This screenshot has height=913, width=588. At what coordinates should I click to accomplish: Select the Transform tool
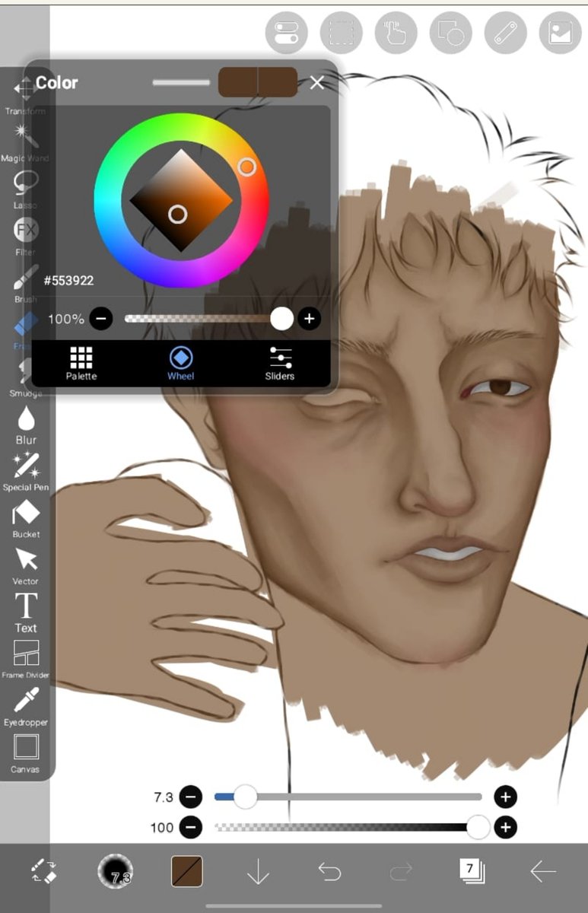(x=25, y=94)
